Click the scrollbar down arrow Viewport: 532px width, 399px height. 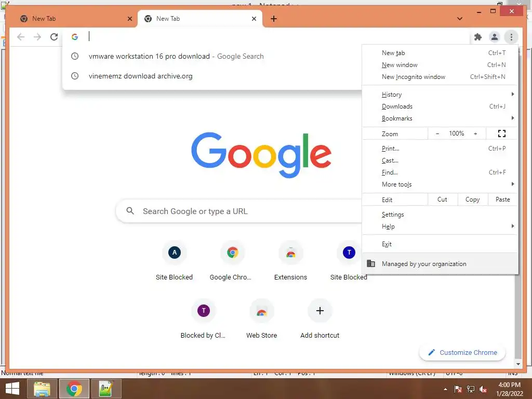[518, 364]
